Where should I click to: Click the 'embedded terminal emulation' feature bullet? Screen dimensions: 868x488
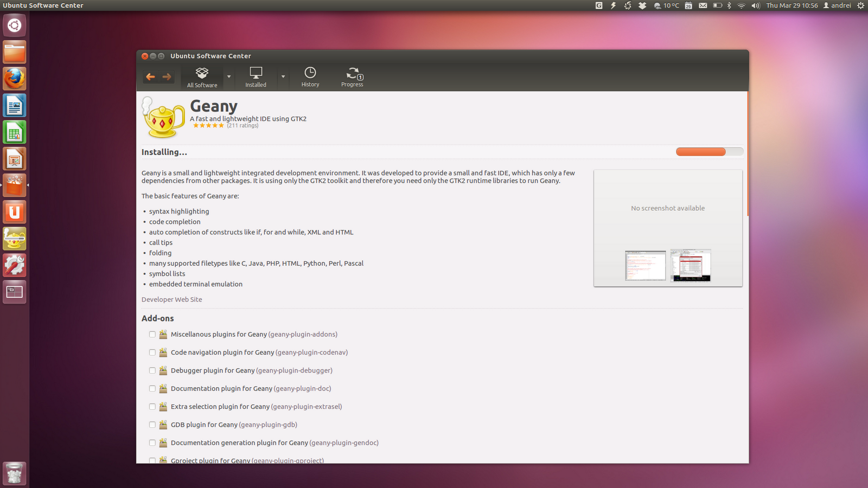pos(196,284)
